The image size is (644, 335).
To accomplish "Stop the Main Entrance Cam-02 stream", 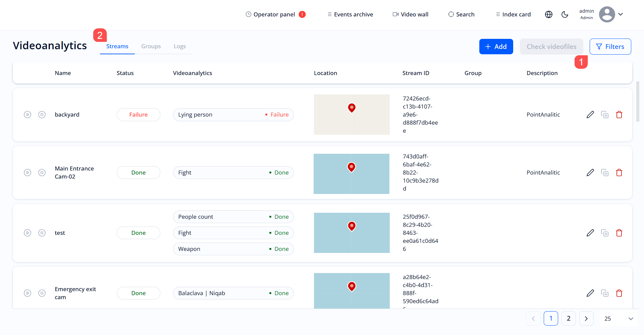I will [x=42, y=173].
